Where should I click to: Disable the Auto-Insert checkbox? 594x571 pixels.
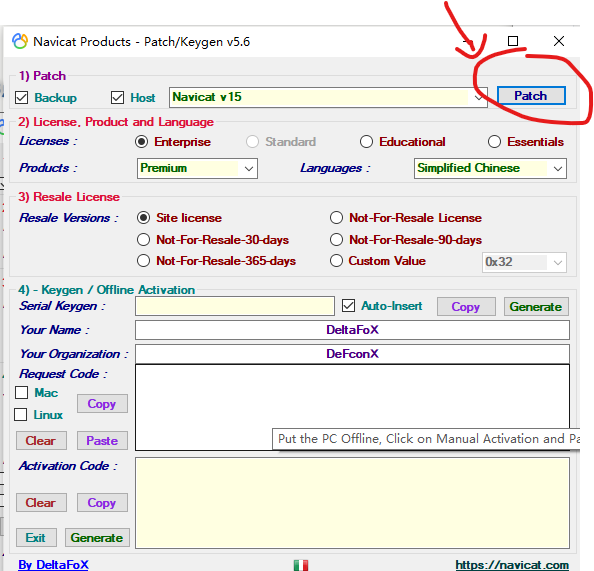pyautogui.click(x=348, y=305)
